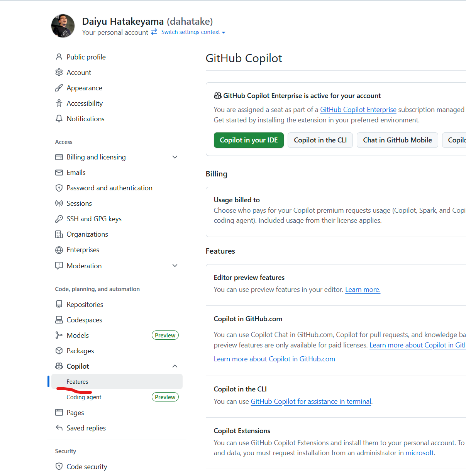This screenshot has height=476, width=466.
Task: Click the Copilot icon in the sidebar
Action: (59, 366)
